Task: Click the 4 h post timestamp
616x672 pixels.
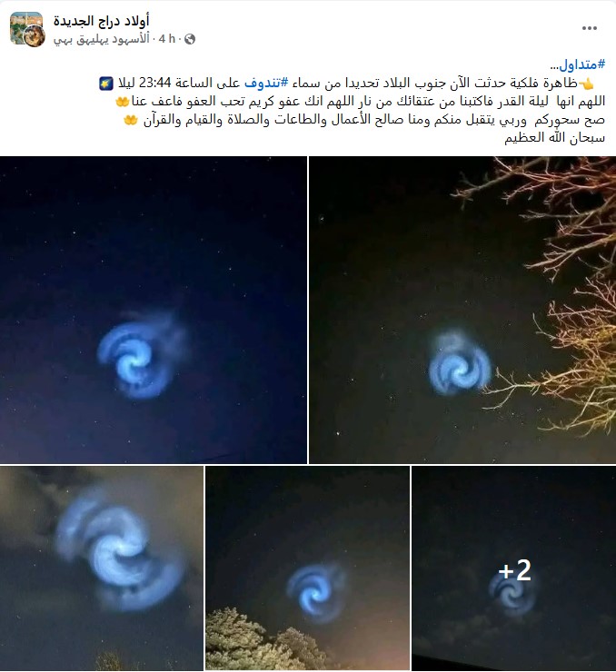Action: (167, 39)
